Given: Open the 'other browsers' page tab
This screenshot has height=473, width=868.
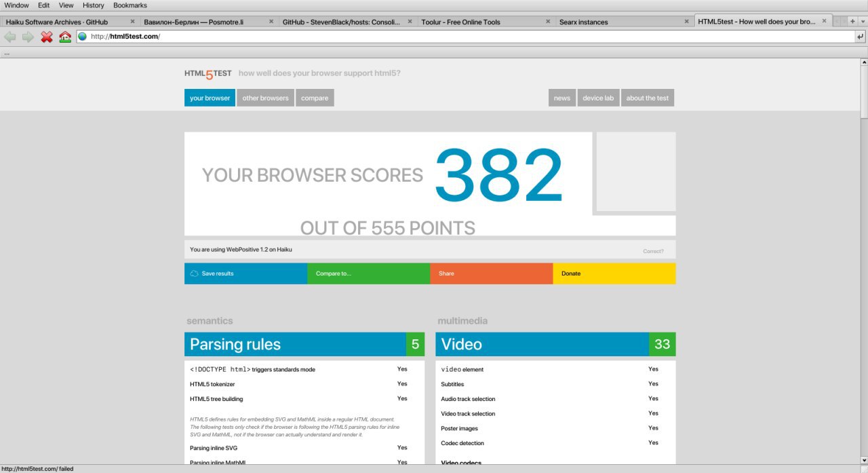Looking at the screenshot, I should click(x=265, y=98).
